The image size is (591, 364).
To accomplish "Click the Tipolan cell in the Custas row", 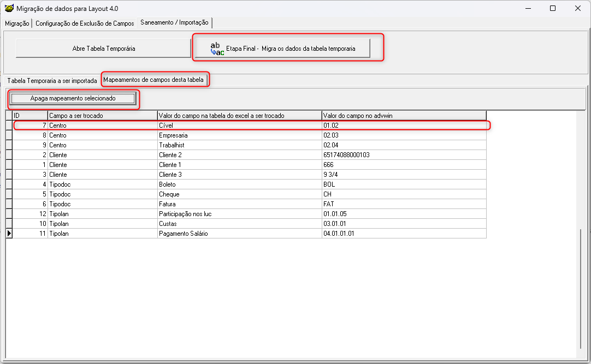I will pyautogui.click(x=103, y=223).
